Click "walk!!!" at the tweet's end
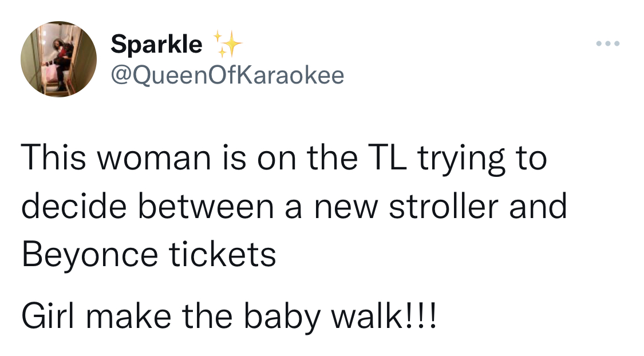This screenshot has width=644, height=356. (384, 317)
